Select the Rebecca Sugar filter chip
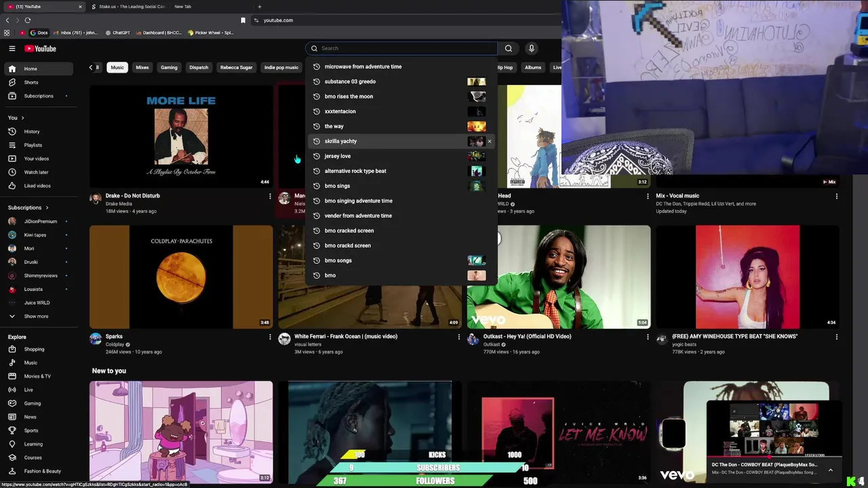The height and width of the screenshot is (488, 868). point(237,67)
